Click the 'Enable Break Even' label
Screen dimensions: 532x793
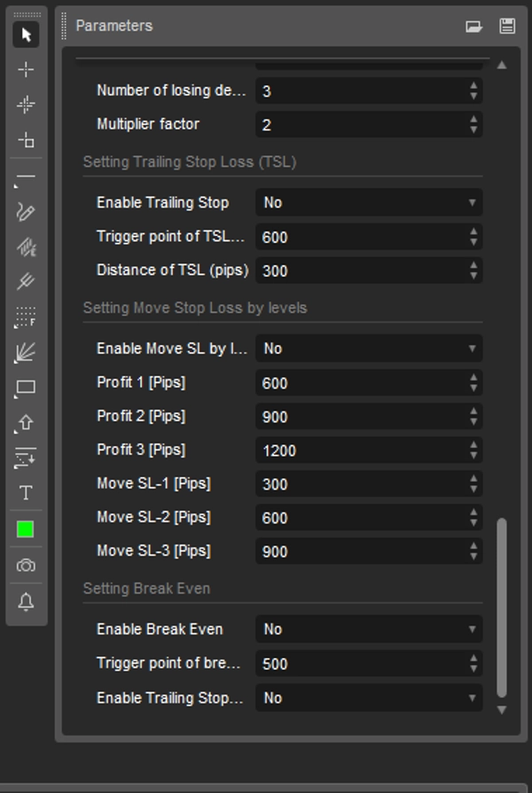160,629
